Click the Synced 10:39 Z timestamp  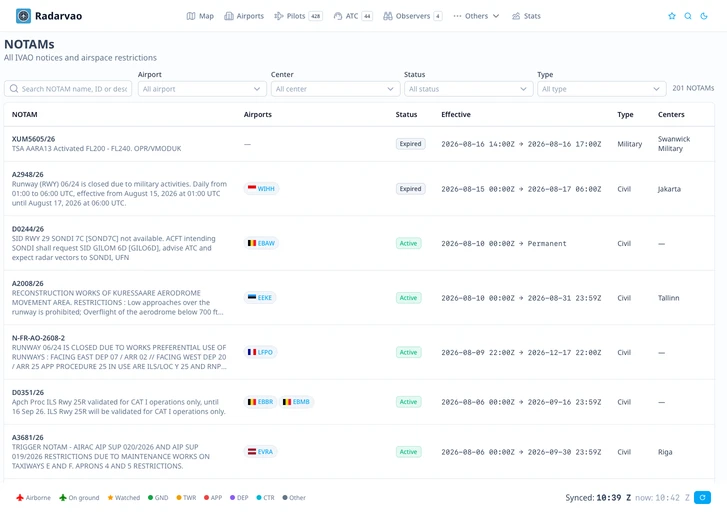598,498
